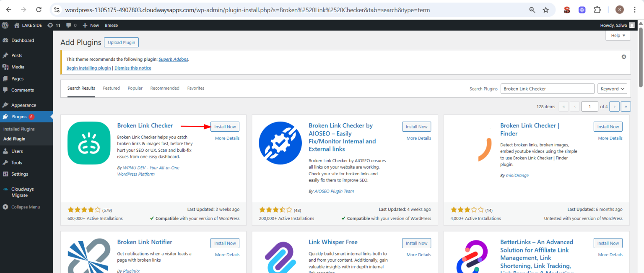Reload the page with refresh icon
The image size is (644, 273).
click(39, 10)
